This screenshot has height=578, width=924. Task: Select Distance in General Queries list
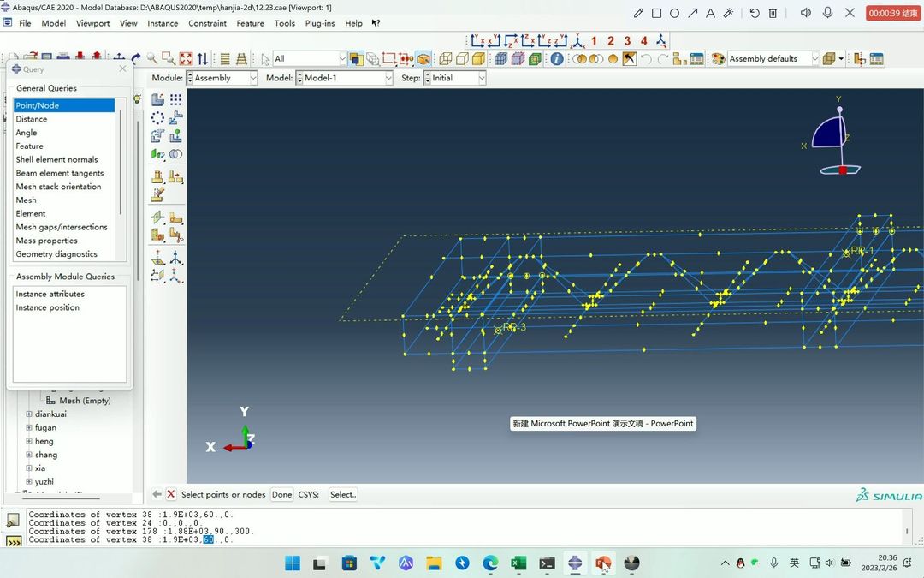[x=32, y=119]
